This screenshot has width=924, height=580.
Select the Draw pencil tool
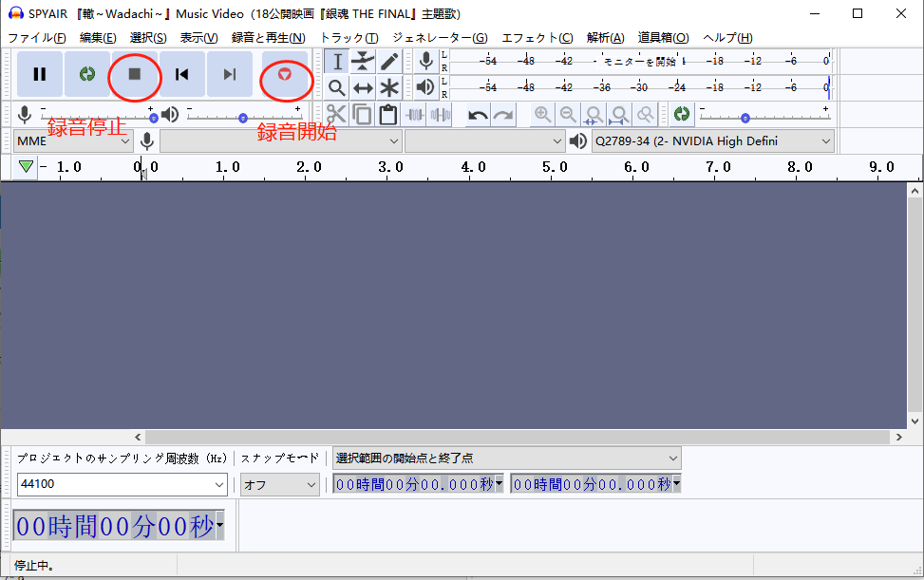389,62
